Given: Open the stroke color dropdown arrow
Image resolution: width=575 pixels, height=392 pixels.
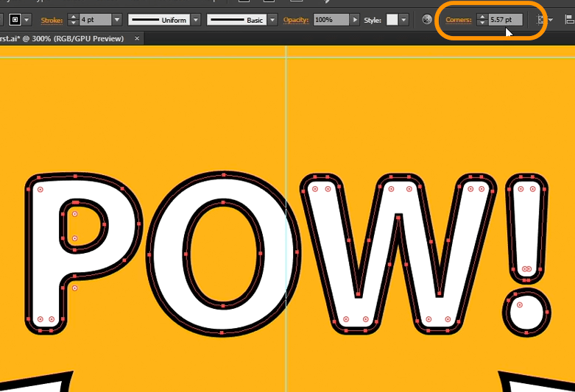Looking at the screenshot, I should pyautogui.click(x=27, y=20).
